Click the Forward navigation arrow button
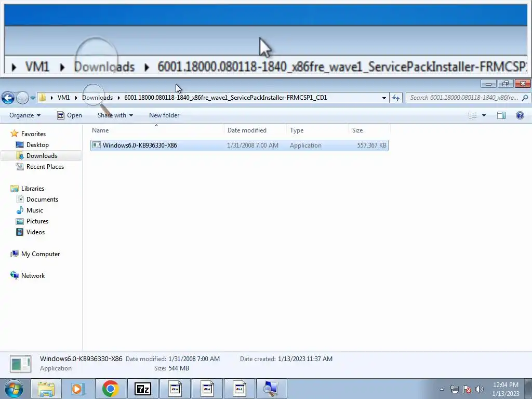 [x=22, y=98]
